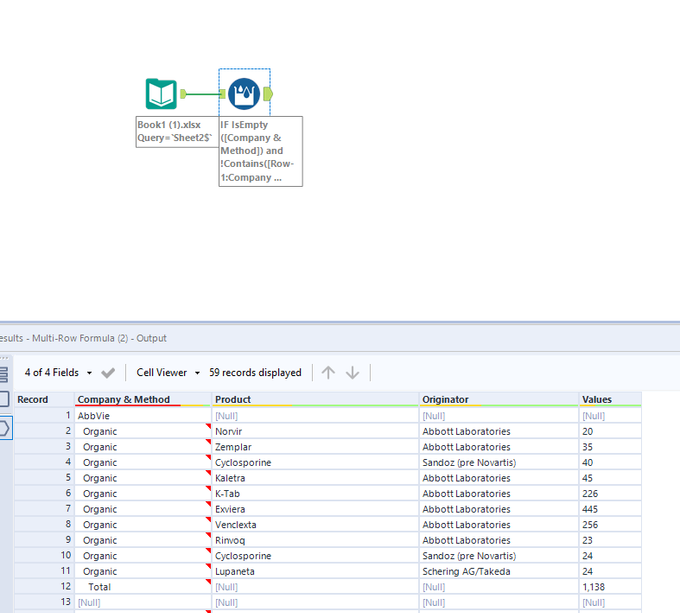Select Cyclosporine in record 10
The width and height of the screenshot is (680, 613).
point(315,556)
